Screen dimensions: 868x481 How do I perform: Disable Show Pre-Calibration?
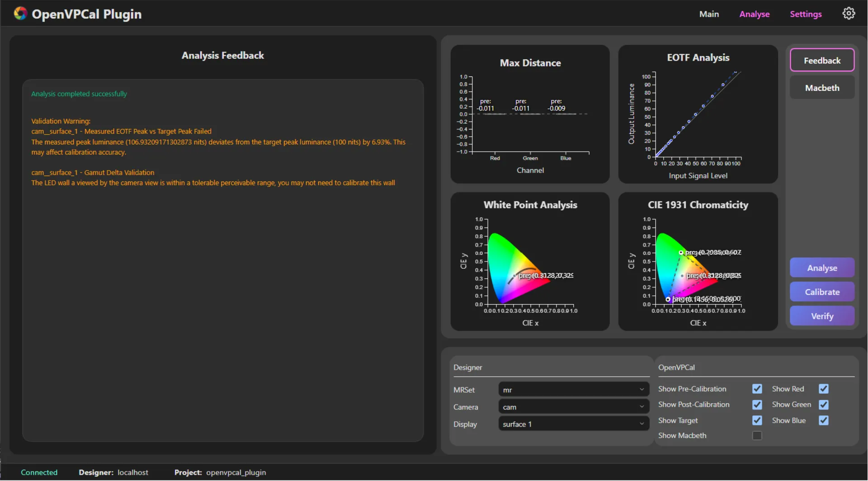pos(757,389)
